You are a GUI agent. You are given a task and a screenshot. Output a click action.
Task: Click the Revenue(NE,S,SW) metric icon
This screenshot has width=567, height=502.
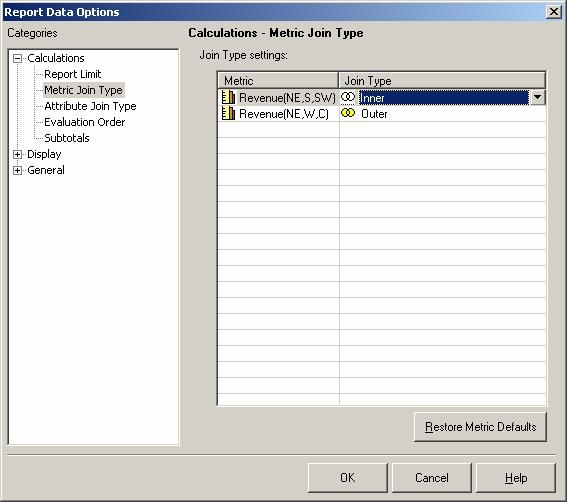point(228,97)
